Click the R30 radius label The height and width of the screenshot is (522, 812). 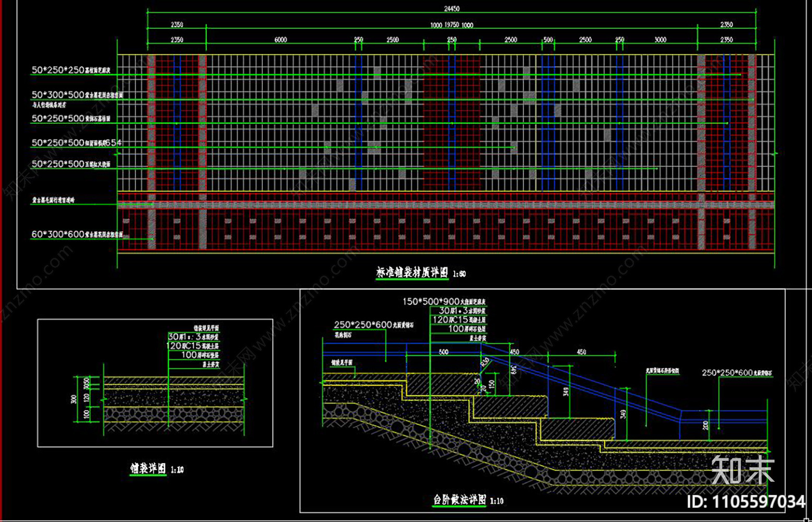click(485, 361)
